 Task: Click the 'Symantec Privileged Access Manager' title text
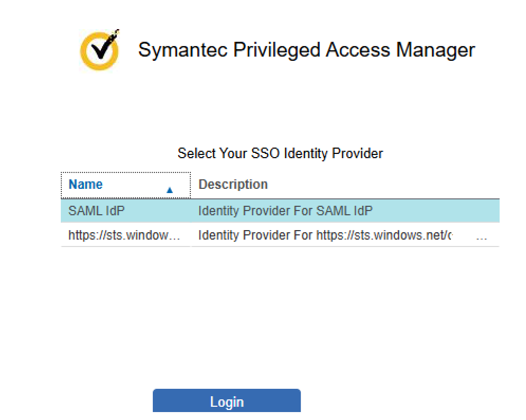(x=307, y=50)
